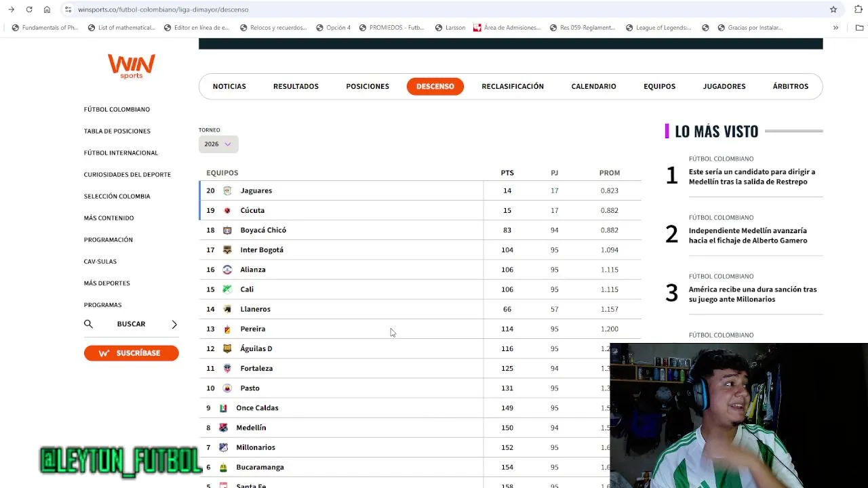Click the PJ column header
Image resolution: width=868 pixels, height=488 pixels.
[555, 173]
